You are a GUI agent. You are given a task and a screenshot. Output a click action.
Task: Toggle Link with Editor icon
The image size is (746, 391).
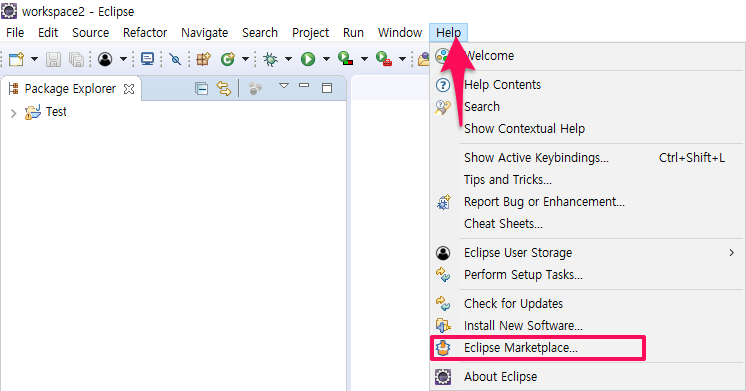(x=224, y=88)
